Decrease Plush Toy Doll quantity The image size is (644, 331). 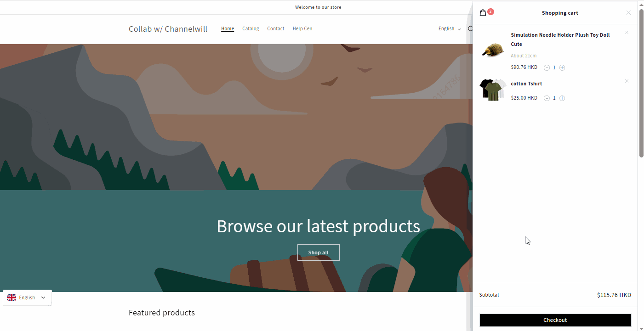tap(547, 67)
